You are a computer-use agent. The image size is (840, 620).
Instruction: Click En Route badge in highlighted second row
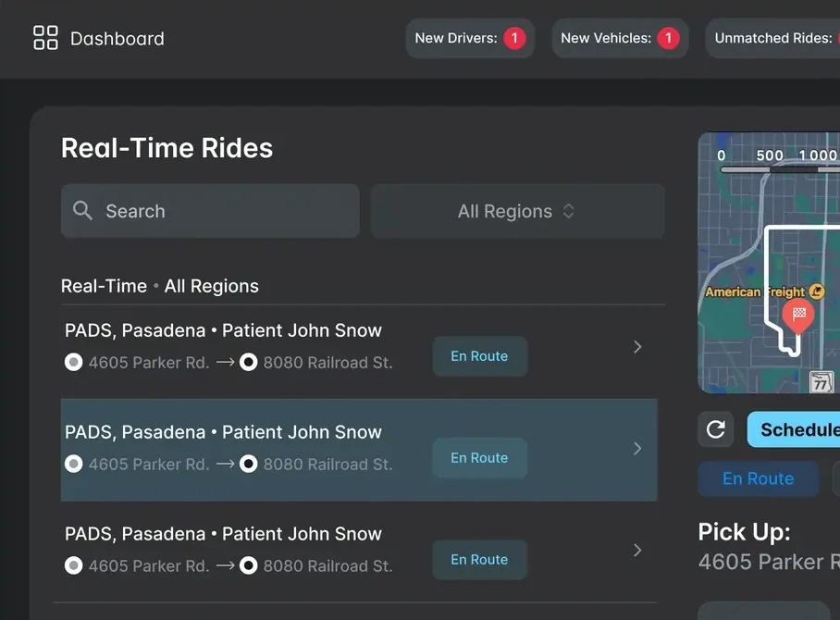point(479,458)
